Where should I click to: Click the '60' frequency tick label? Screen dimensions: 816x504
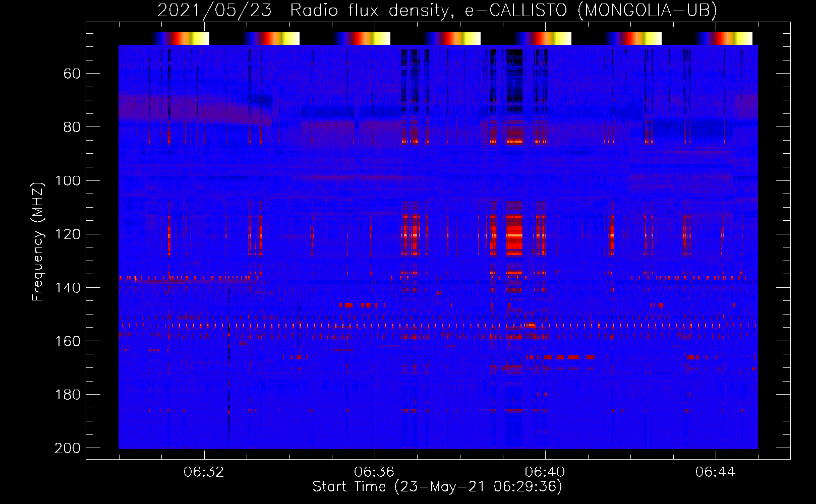[x=72, y=74]
